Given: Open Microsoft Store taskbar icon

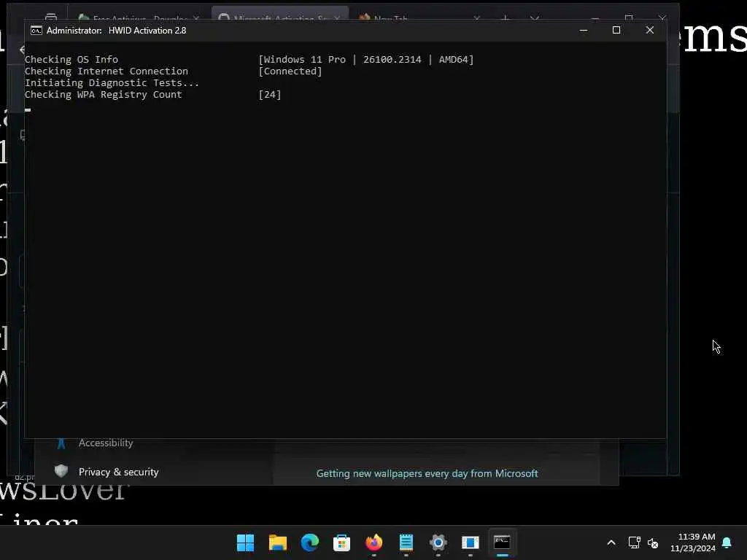Looking at the screenshot, I should click(341, 542).
